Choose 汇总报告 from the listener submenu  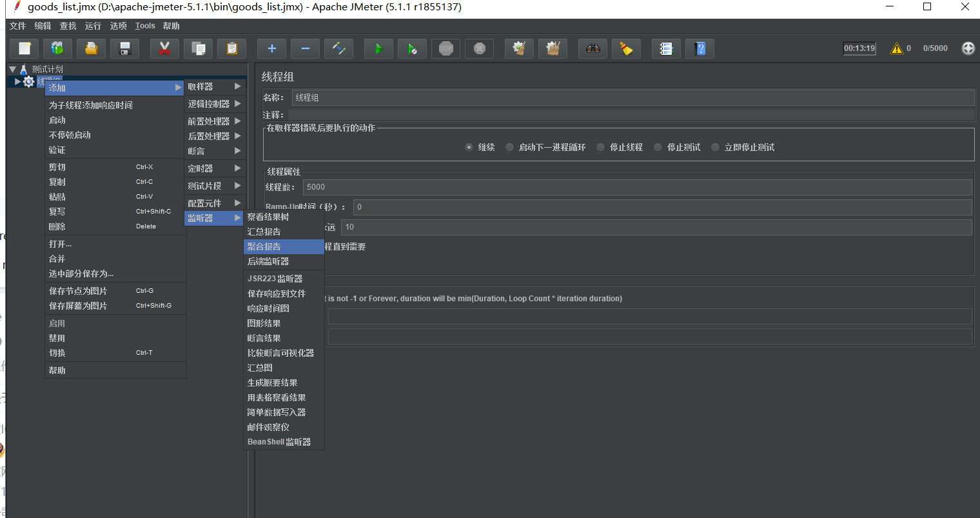(284, 232)
